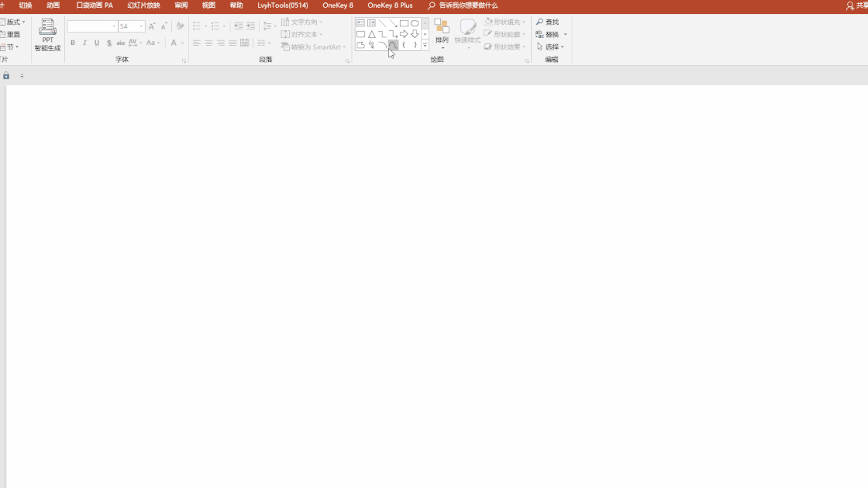
Task: Open the LvyhTools(0514) tab
Action: [282, 5]
